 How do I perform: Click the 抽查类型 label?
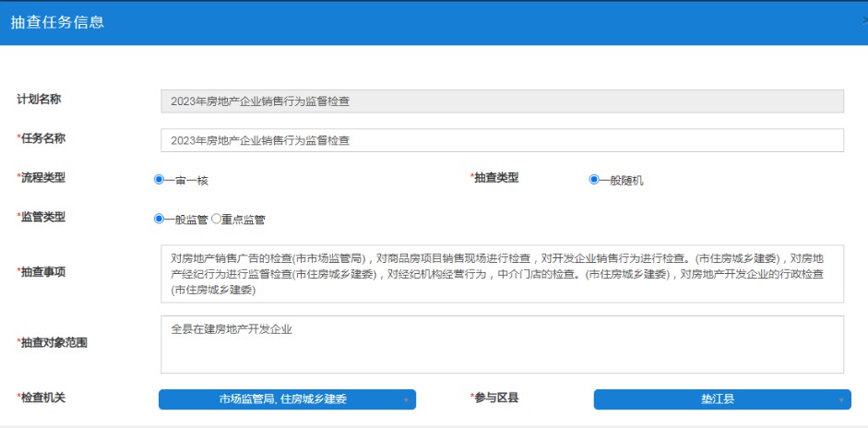pyautogui.click(x=495, y=178)
